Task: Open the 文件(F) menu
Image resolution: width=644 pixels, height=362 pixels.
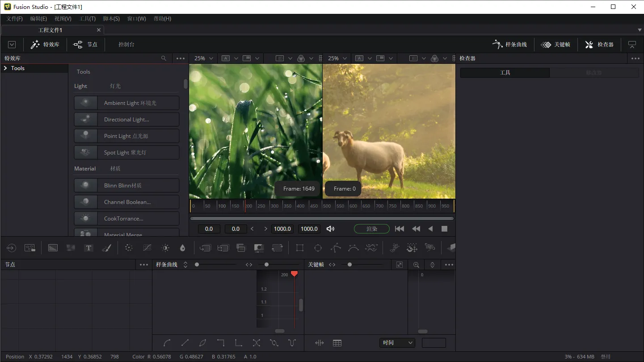Action: [x=14, y=19]
